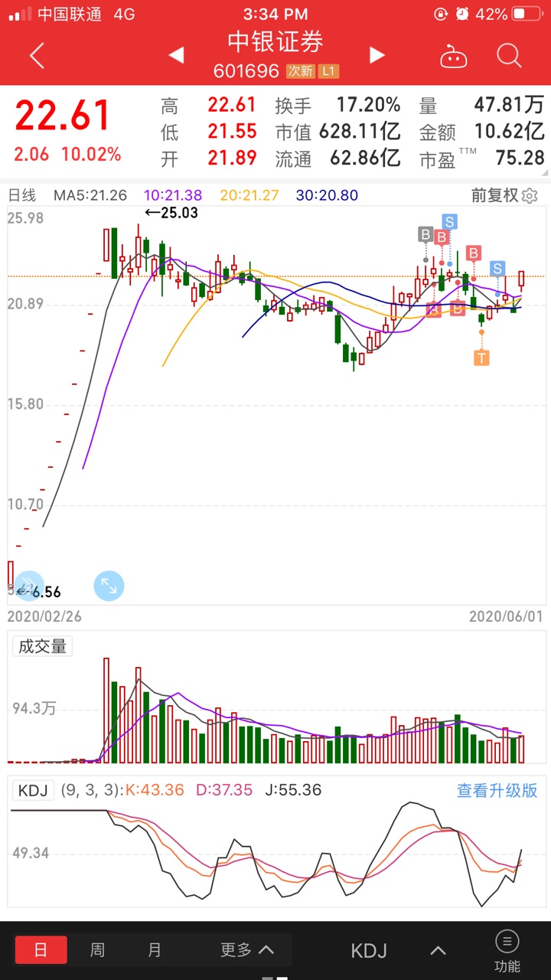This screenshot has height=980, width=551.
Task: Tap the yellow 20:21.27 MA value
Action: [x=249, y=195]
